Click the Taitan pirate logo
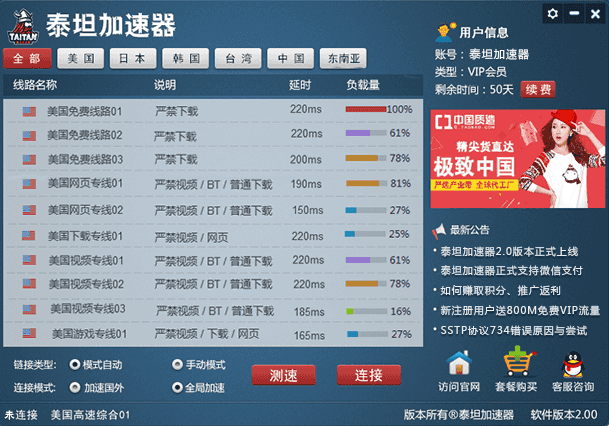The image size is (609, 426). click(x=23, y=26)
